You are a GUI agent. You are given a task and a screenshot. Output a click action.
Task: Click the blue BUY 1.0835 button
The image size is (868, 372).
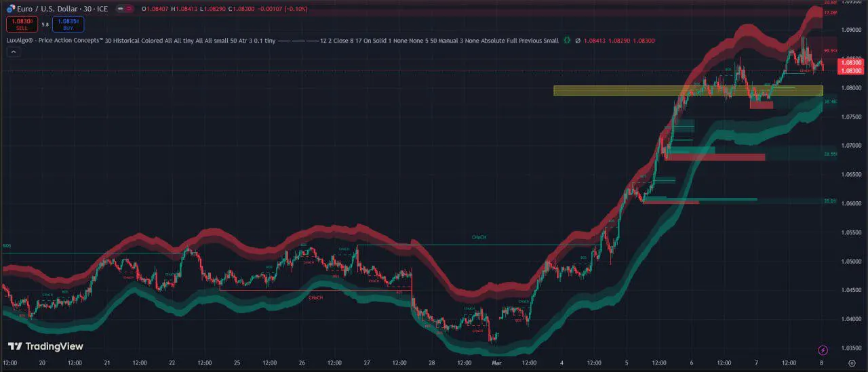pos(70,24)
